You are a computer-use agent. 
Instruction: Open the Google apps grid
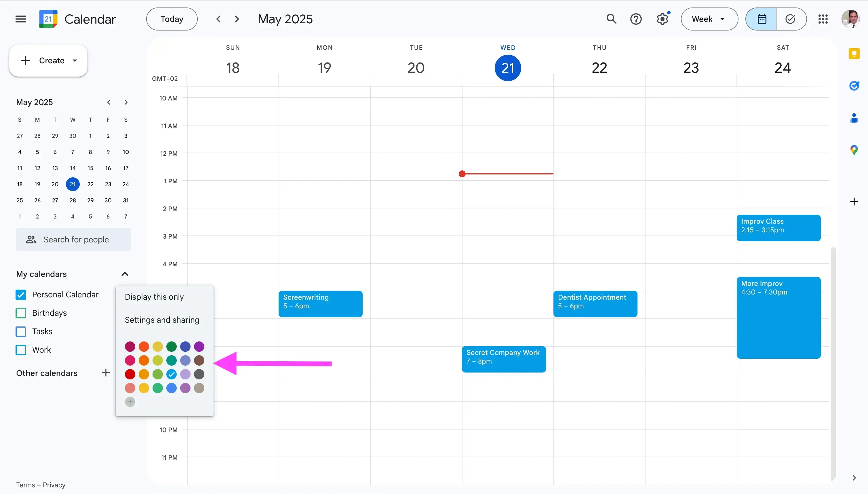[823, 19]
